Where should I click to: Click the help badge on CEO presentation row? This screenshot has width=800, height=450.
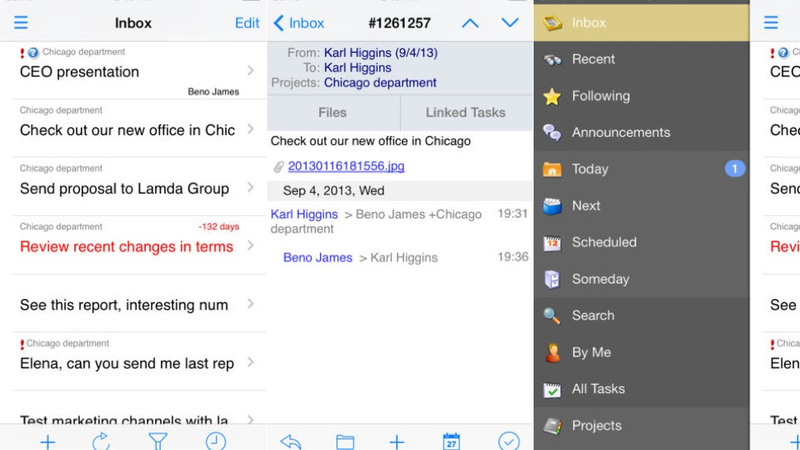click(x=34, y=52)
